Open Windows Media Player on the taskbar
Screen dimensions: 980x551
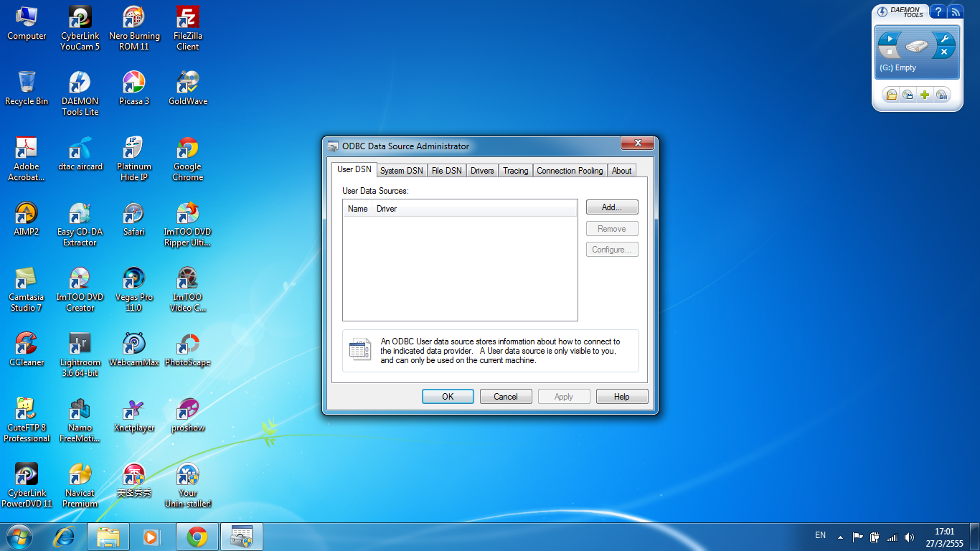tap(150, 536)
